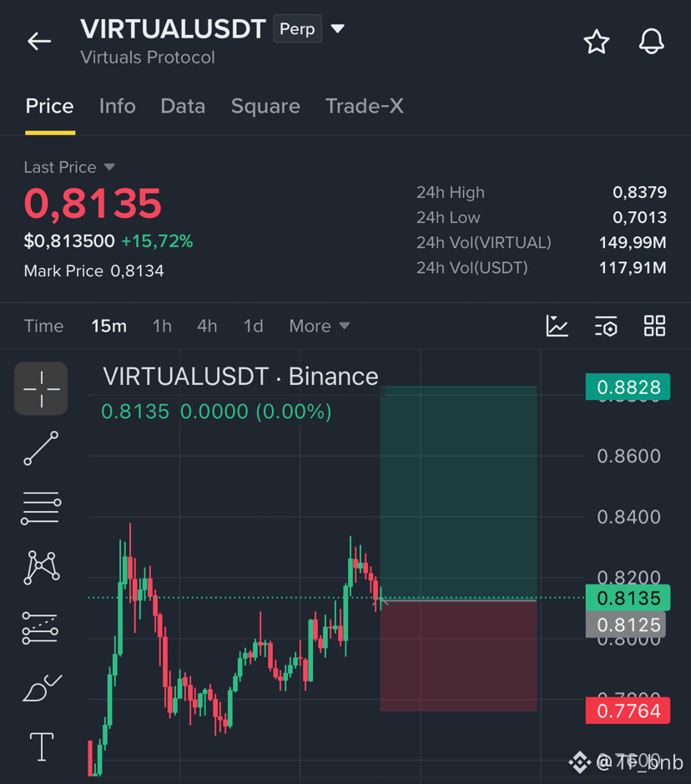Add VIRTUALUSDT to favorites with the star icon
691x784 pixels.
pos(597,42)
